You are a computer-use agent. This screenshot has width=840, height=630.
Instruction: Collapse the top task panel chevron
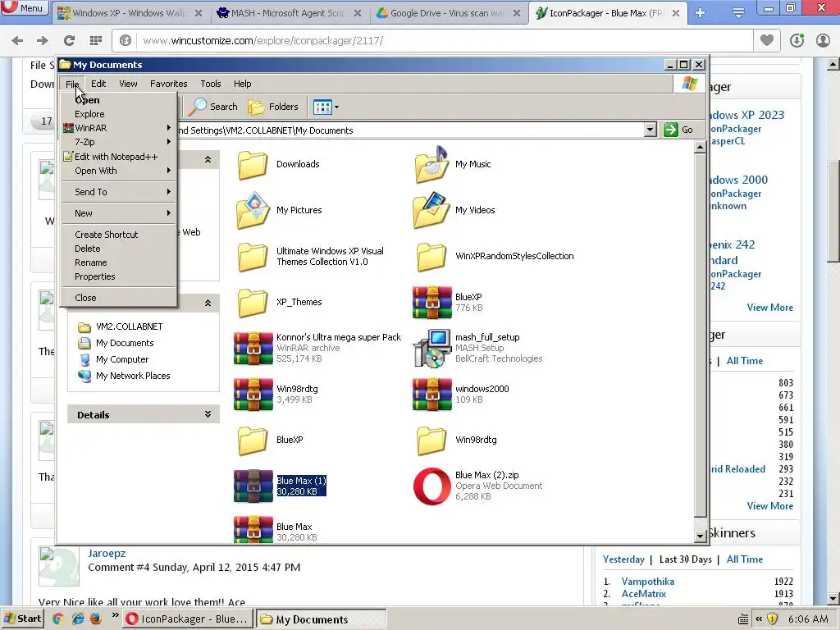pyautogui.click(x=208, y=160)
